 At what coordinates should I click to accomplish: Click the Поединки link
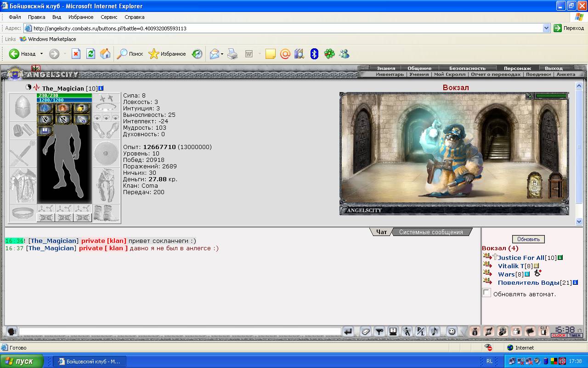click(538, 74)
